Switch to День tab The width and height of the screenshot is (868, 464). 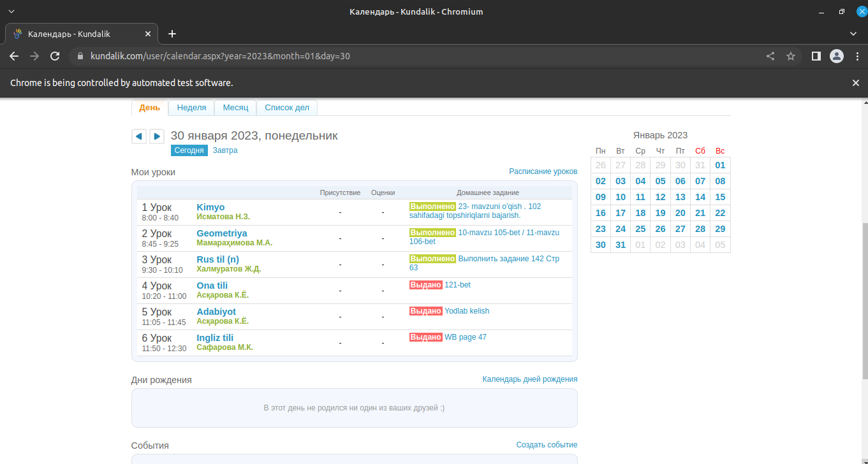150,108
